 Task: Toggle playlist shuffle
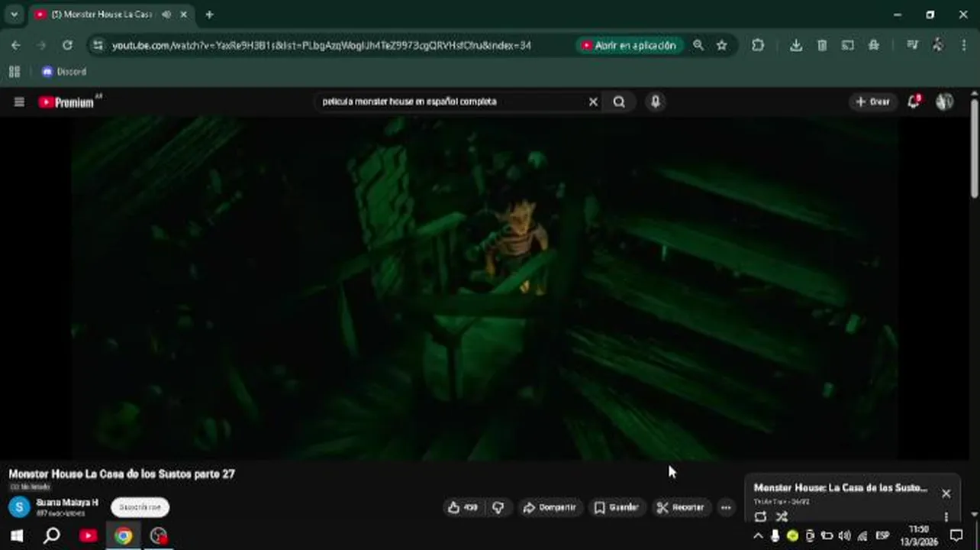pos(782,517)
